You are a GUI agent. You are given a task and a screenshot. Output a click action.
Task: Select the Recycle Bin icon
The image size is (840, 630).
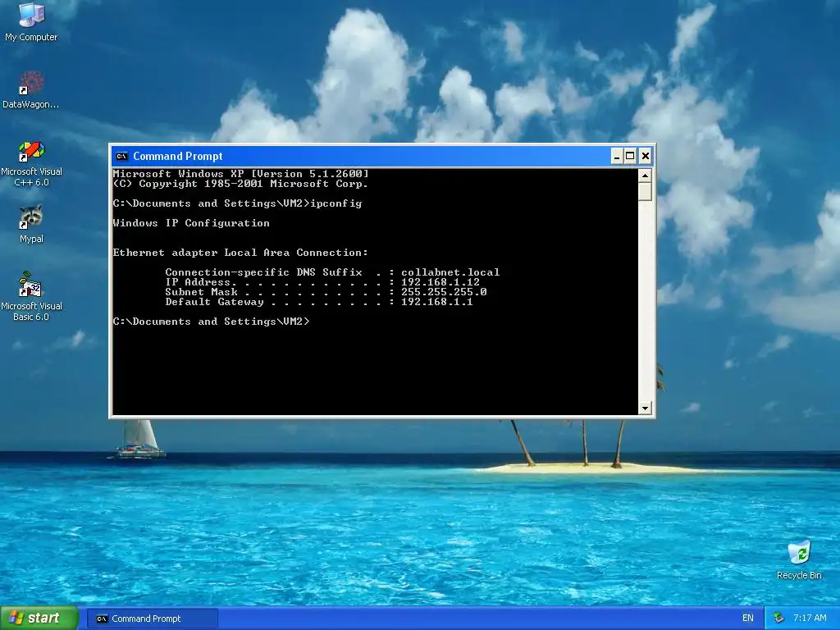pos(799,559)
